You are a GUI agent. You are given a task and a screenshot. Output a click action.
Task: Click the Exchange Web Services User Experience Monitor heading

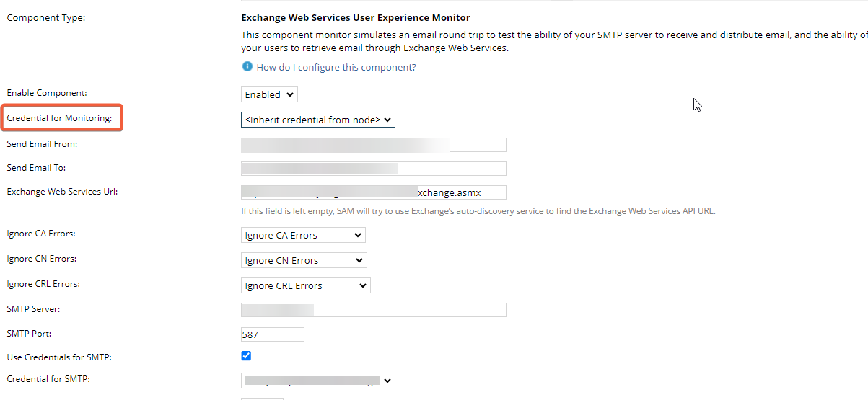[355, 17]
